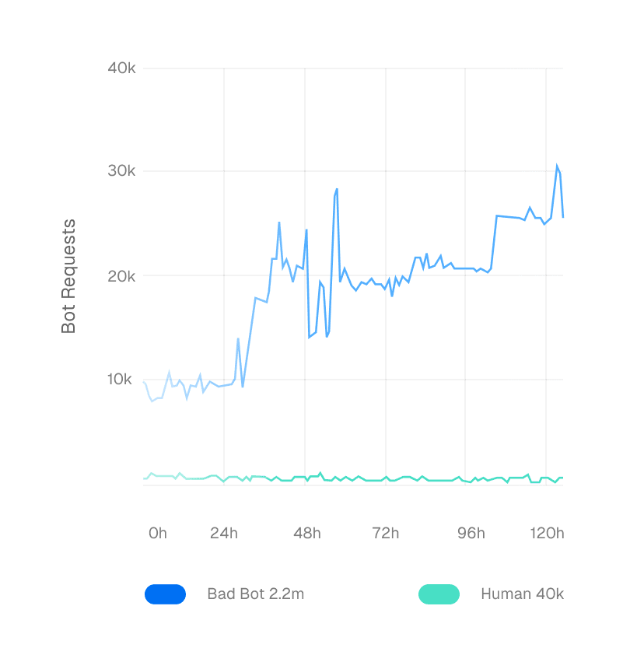Screen dimensions: 644x669
Task: Click the blue Bad Bot legend swatch
Action: point(165,594)
